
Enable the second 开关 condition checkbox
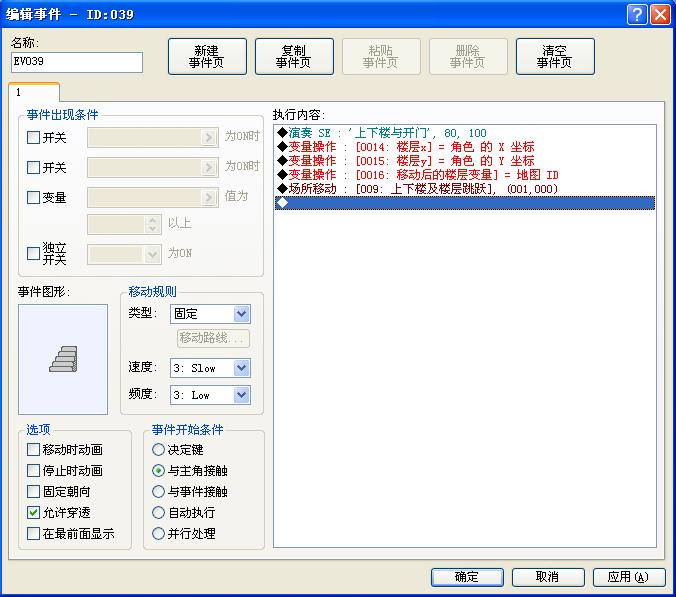pos(33,167)
